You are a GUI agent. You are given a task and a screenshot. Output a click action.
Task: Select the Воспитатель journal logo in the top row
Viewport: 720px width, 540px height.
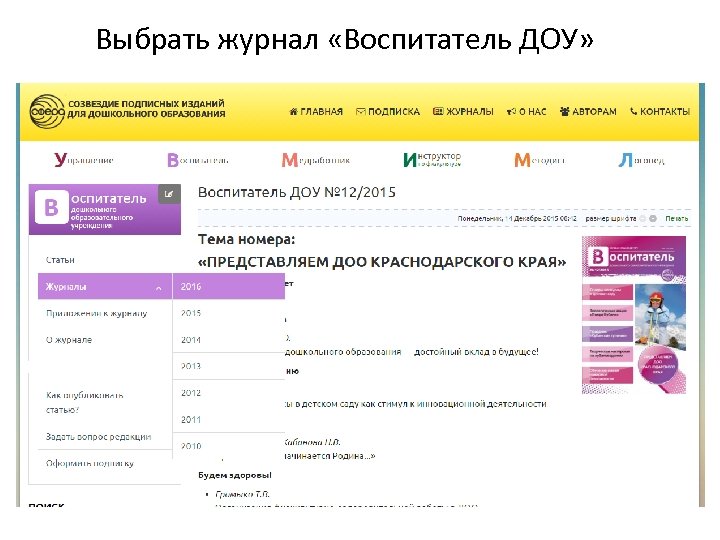coord(197,160)
